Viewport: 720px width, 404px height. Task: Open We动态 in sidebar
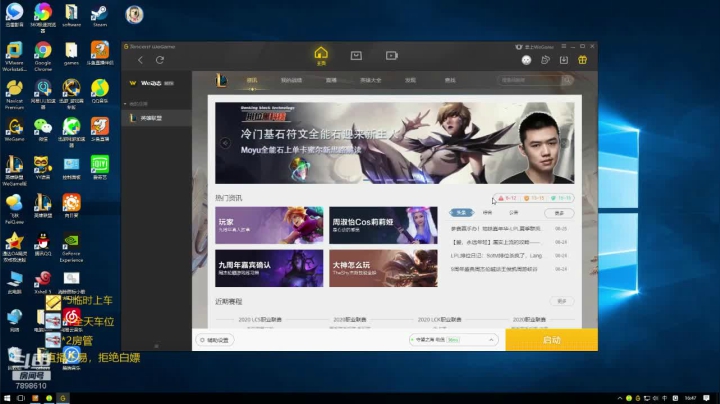tap(157, 83)
